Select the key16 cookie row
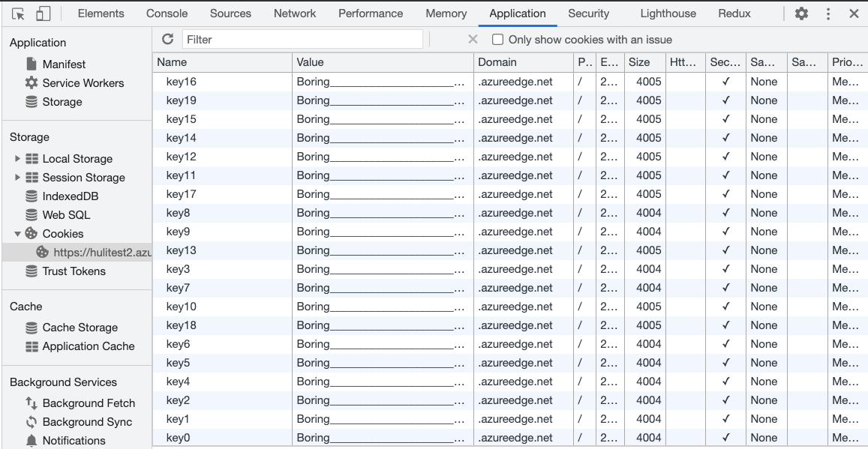The width and height of the screenshot is (868, 449). pyautogui.click(x=510, y=82)
